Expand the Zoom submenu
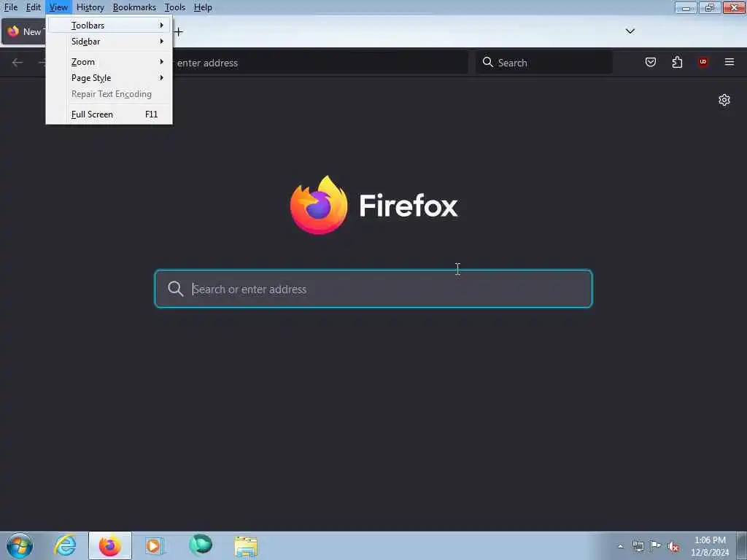Screen dimensions: 747x560 coord(109,62)
